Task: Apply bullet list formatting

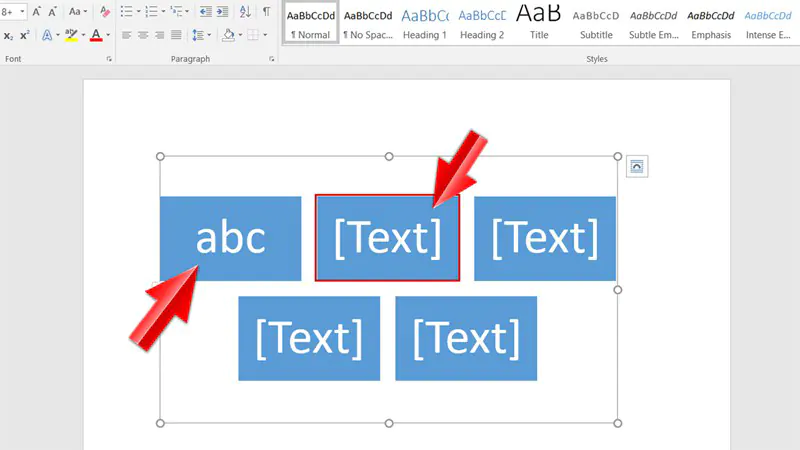Action: pyautogui.click(x=127, y=11)
